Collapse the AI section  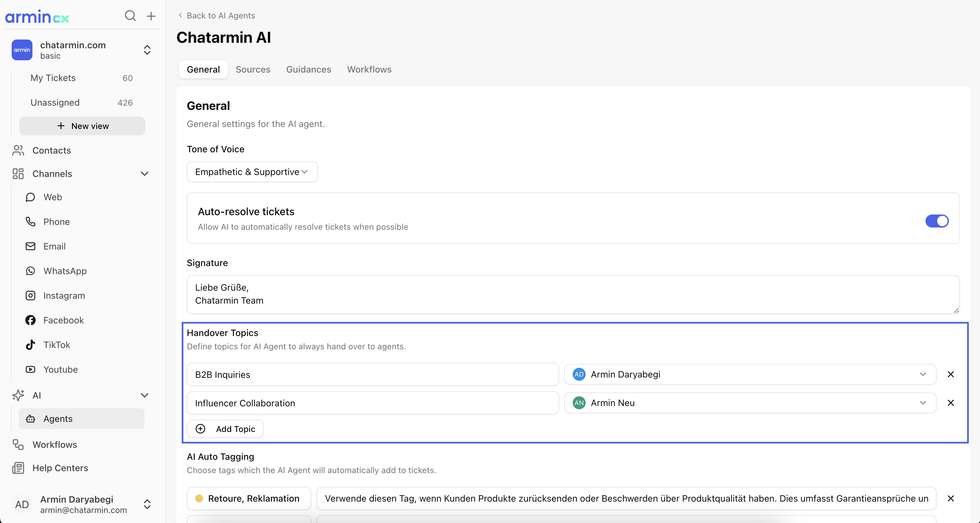(145, 395)
